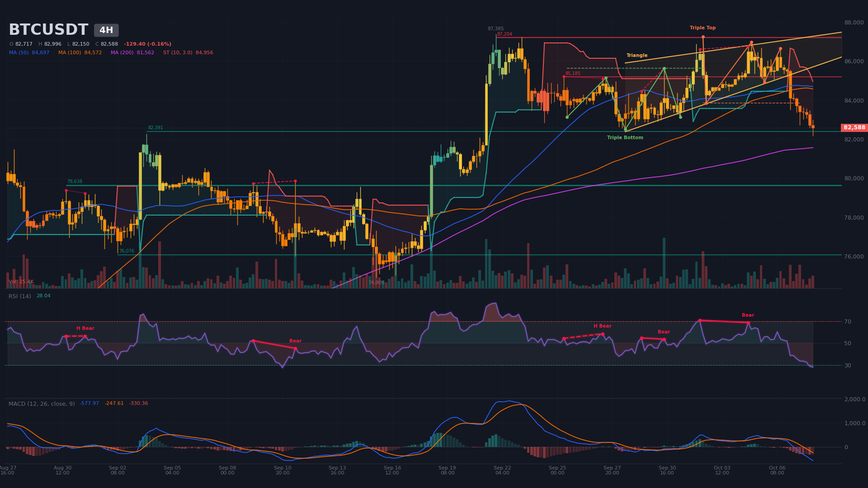The image size is (868, 488).
Task: Click the Sep 13 16:00 time label
Action: (x=337, y=470)
